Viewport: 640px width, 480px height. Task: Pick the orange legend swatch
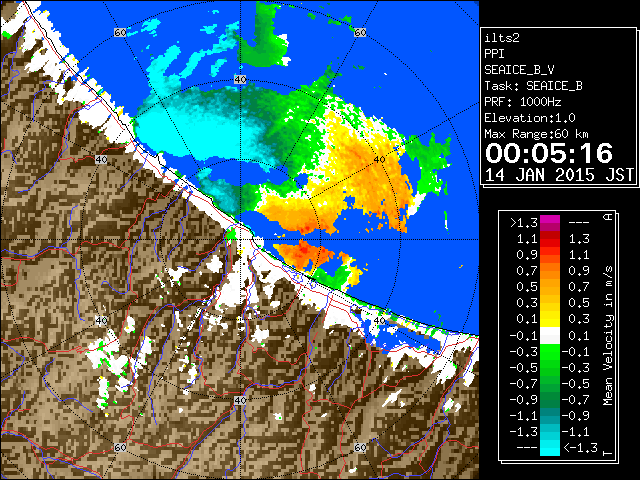[x=550, y=273]
